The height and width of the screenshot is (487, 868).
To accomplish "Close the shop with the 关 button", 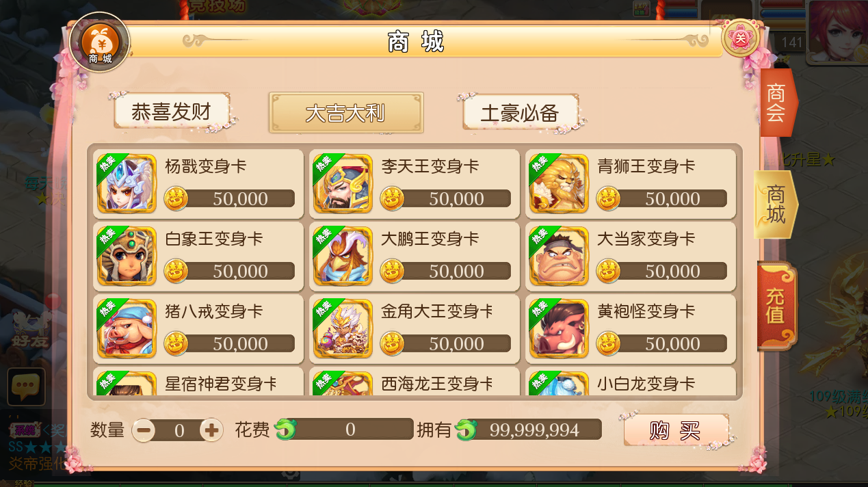I will 741,40.
